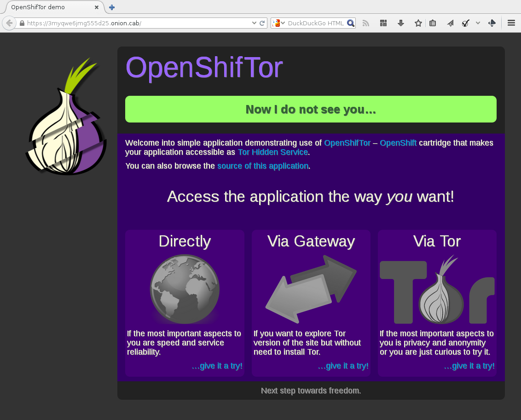This screenshot has height=420, width=521.
Task: Open the URL history dropdown arrow
Action: click(254, 23)
